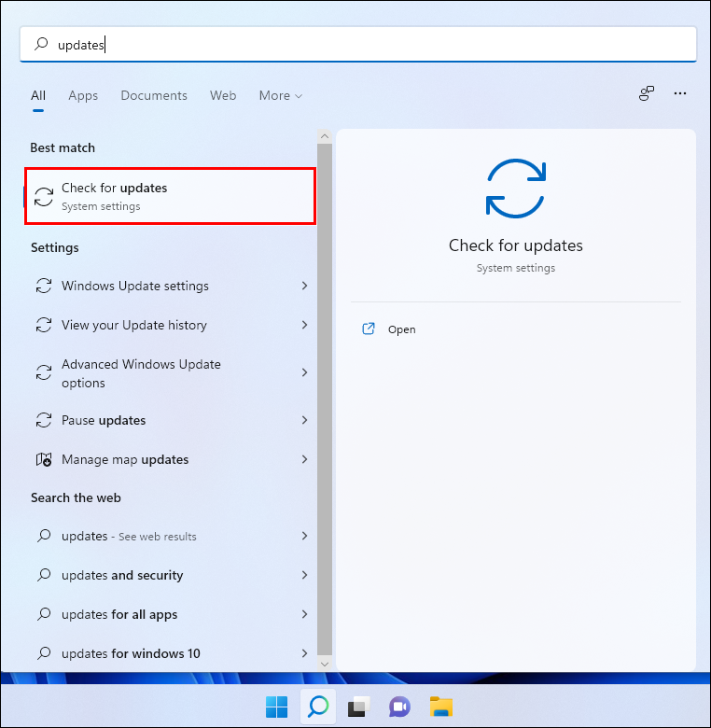This screenshot has width=711, height=728.
Task: Click the scrollbar down arrow in results list
Action: click(325, 664)
